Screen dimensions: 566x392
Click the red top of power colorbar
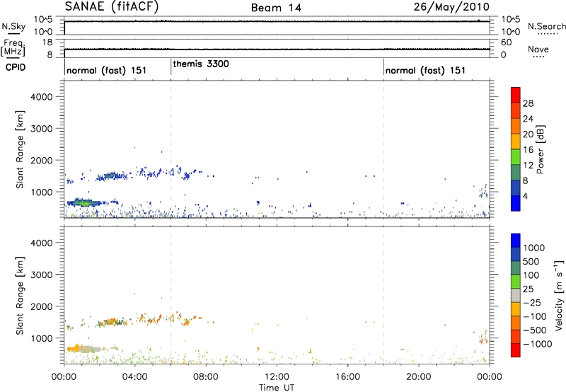[x=516, y=95]
